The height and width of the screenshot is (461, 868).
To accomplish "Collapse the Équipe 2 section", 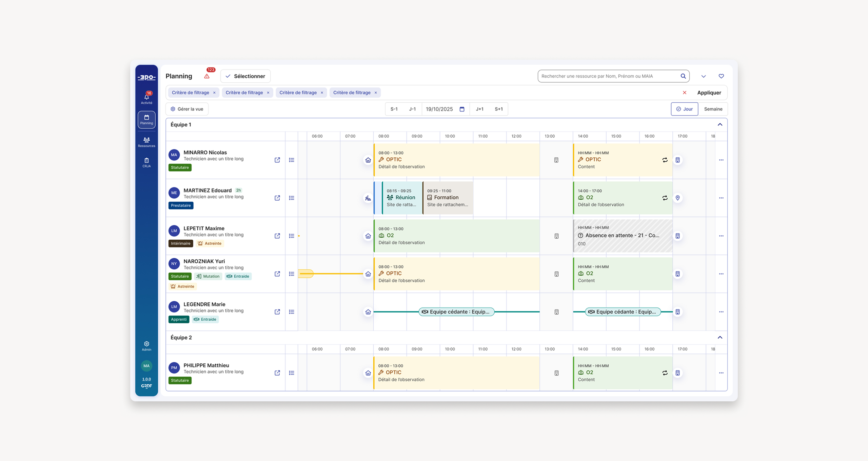I will coord(720,338).
